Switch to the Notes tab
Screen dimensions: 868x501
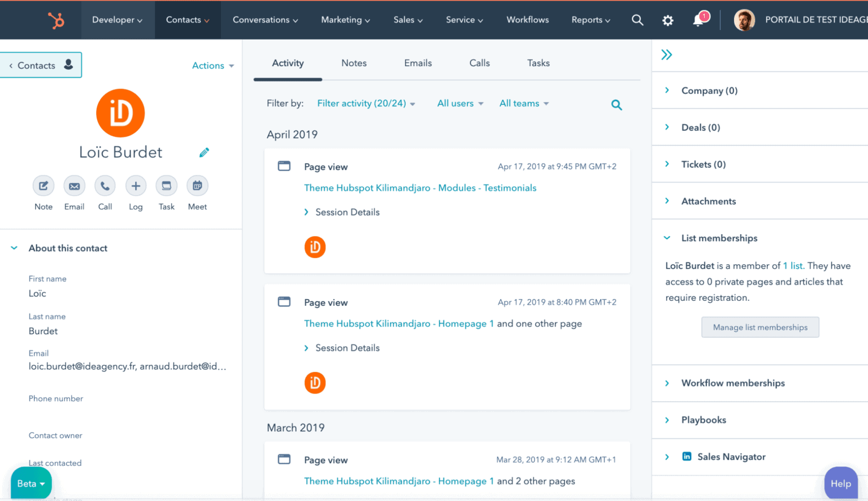(354, 63)
